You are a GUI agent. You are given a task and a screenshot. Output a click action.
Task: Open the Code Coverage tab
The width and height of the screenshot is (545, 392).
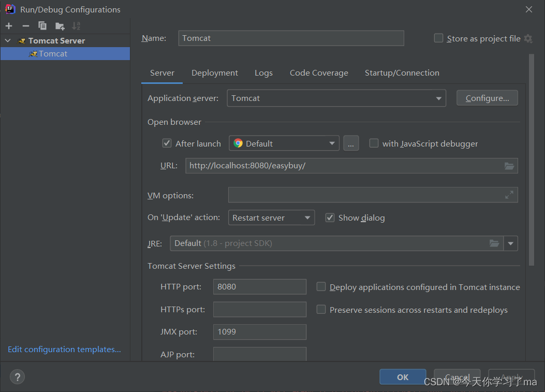pos(318,72)
